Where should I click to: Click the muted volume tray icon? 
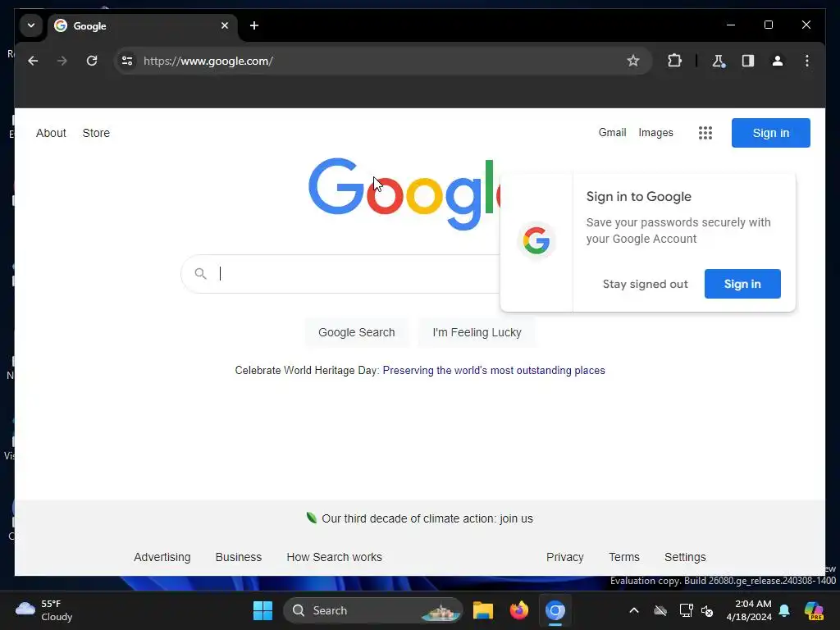tap(707, 610)
